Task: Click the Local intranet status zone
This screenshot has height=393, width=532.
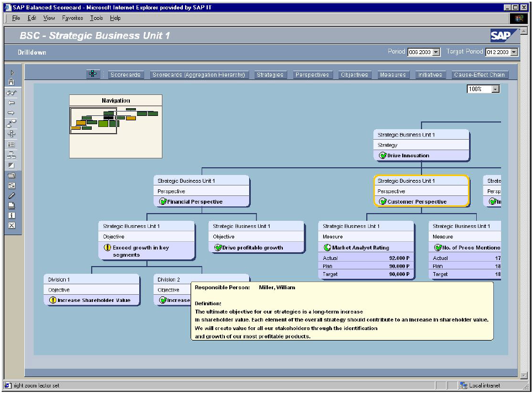Action: click(x=480, y=385)
